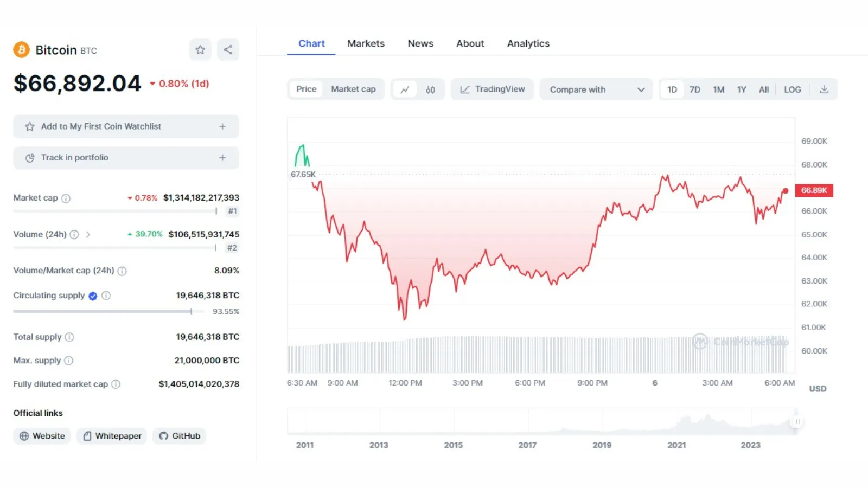Click the info icon beside Circulating supply
This screenshot has width=868, height=488.
tap(106, 296)
